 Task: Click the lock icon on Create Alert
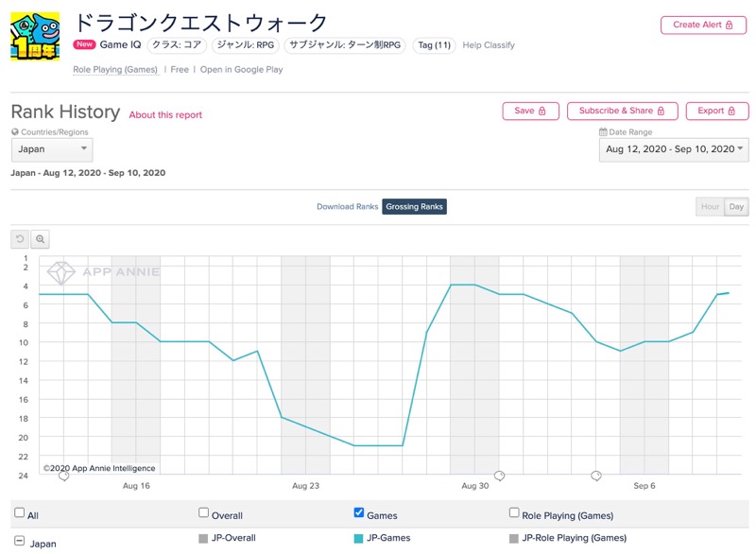[x=729, y=26]
